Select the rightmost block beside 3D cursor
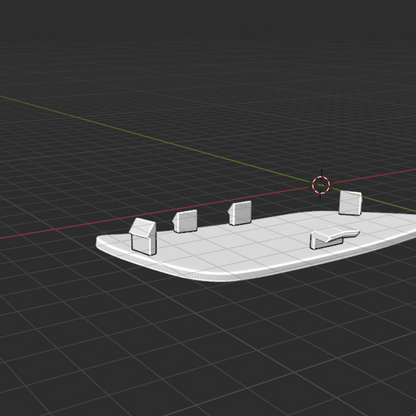 click(x=350, y=203)
